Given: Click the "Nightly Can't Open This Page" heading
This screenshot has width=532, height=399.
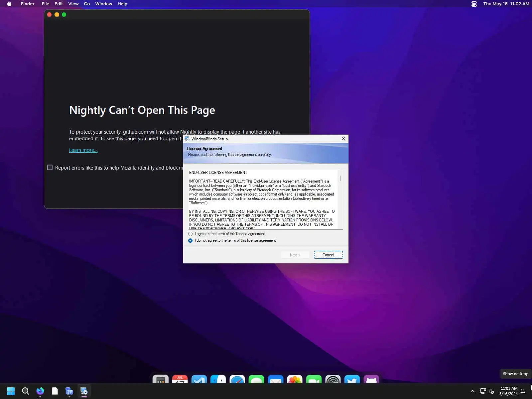Looking at the screenshot, I should pos(142,110).
